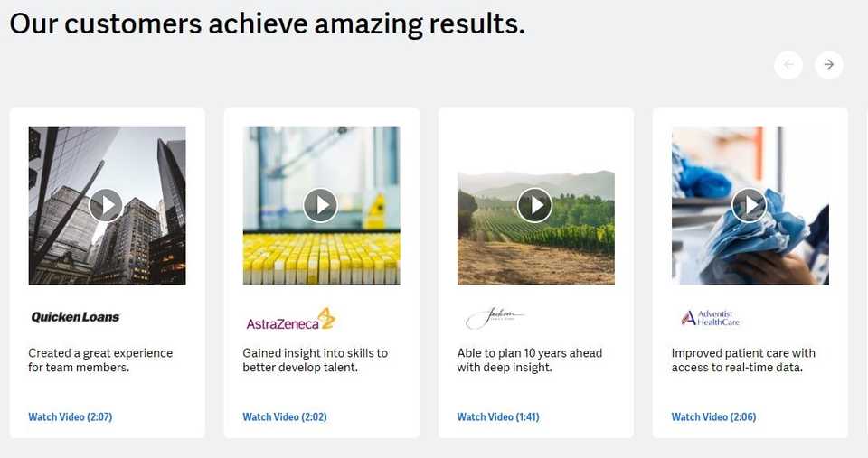Click the Jackson signature logo
868x458 pixels.
[x=495, y=318]
